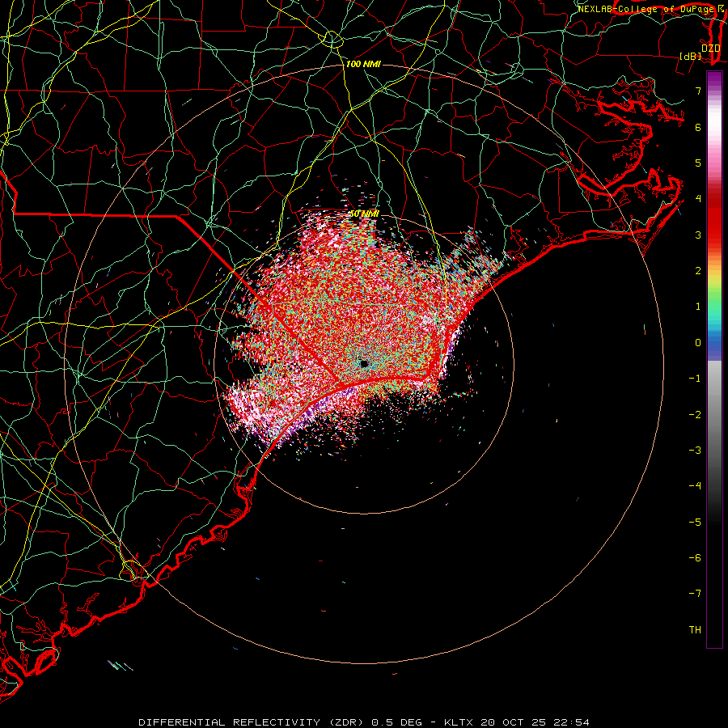Click the "50 NMI" range ring label
This screenshot has width=728, height=728.
pyautogui.click(x=364, y=214)
